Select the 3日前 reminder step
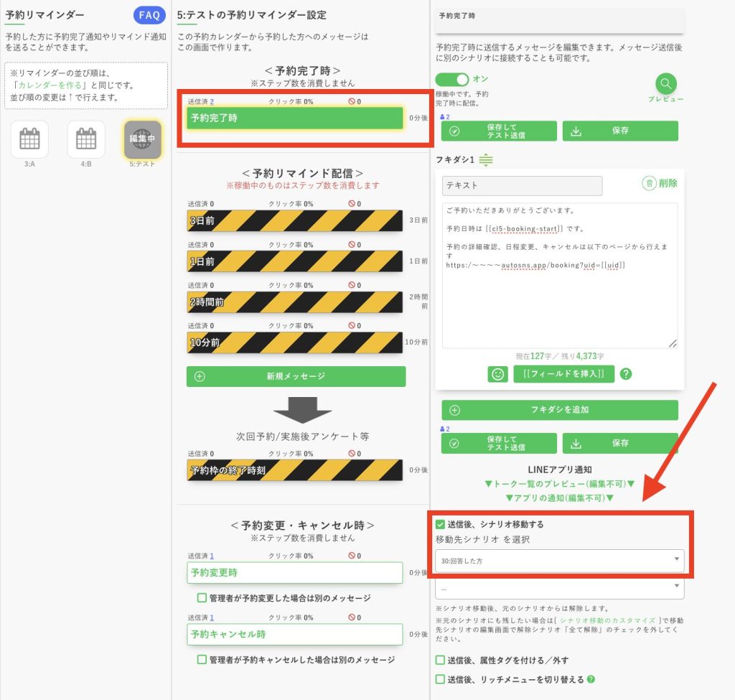The height and width of the screenshot is (700, 735). click(x=294, y=221)
